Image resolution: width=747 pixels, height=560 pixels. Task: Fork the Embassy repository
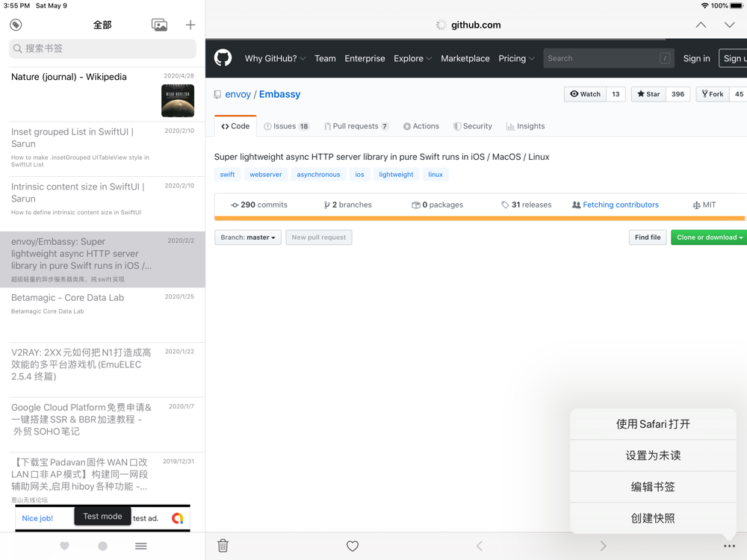point(713,94)
